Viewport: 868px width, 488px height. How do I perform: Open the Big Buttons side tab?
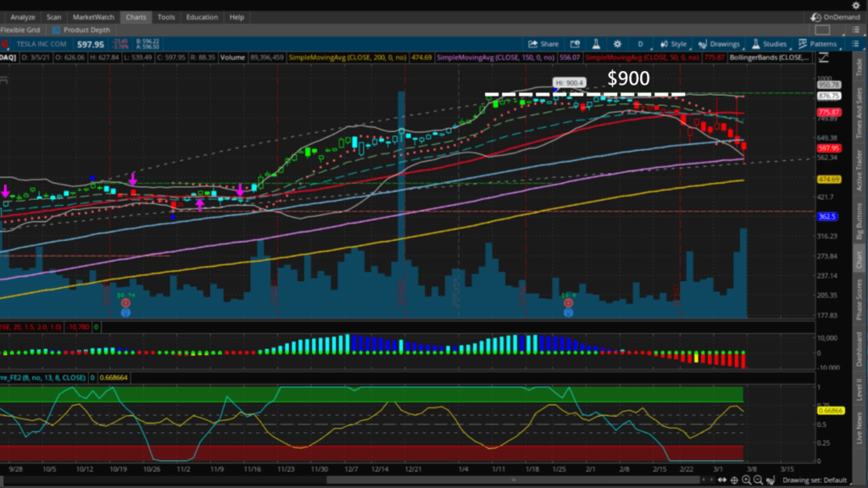[x=860, y=221]
